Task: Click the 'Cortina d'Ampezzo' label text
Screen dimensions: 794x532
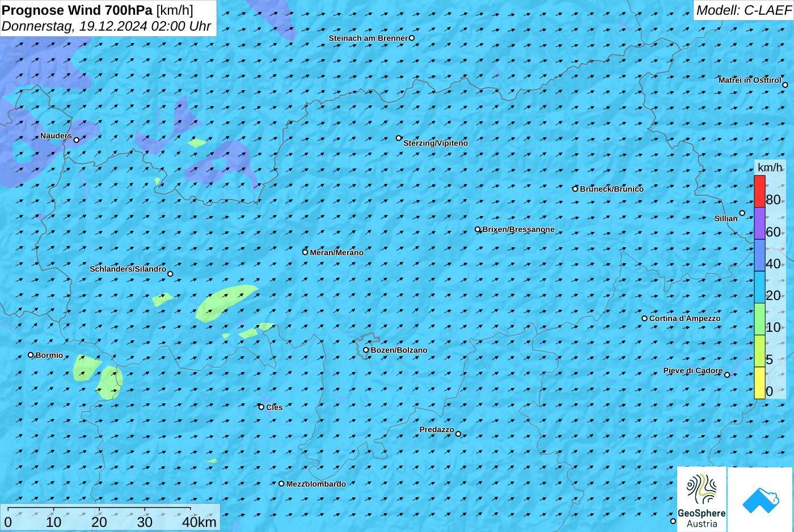Action: coord(685,318)
